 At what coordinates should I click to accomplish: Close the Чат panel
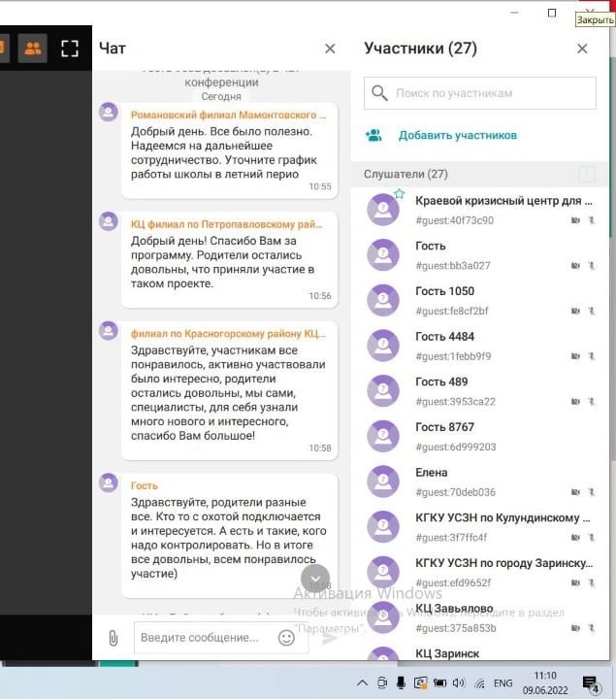(x=330, y=49)
